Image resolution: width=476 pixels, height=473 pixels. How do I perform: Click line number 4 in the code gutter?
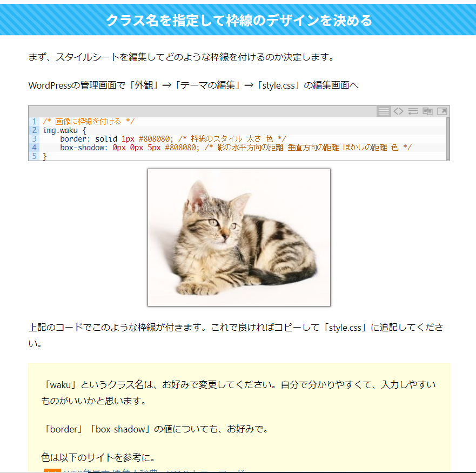click(34, 148)
